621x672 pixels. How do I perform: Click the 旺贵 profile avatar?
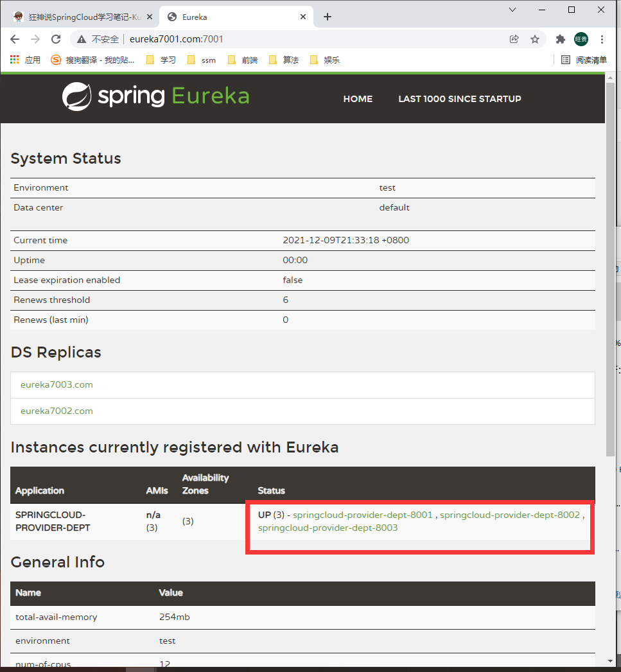click(x=581, y=39)
